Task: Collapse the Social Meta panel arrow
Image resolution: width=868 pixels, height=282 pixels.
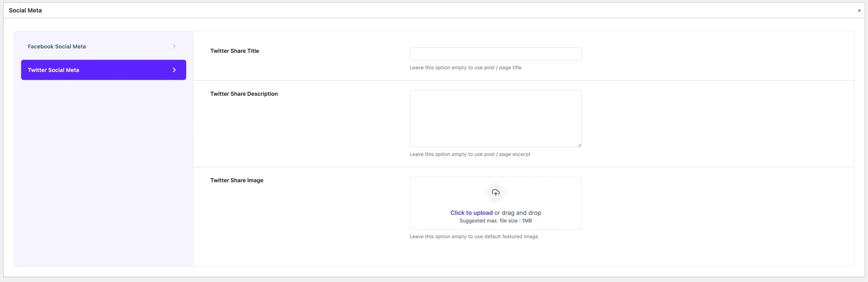Action: [859, 10]
